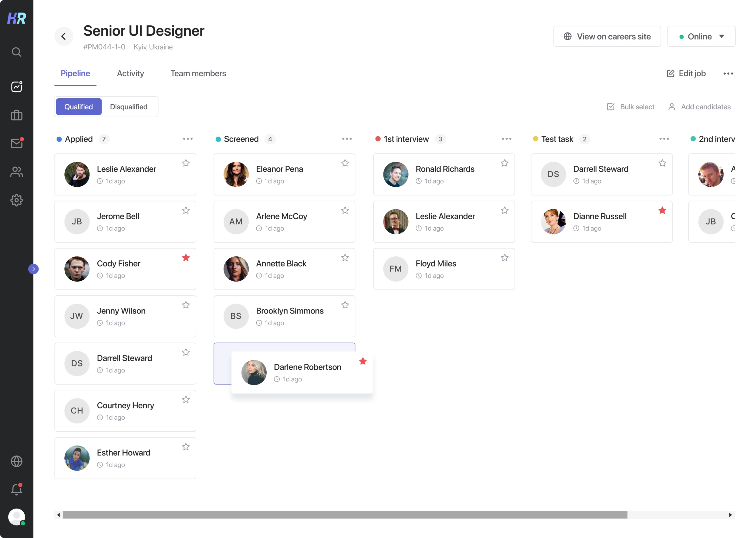Screen dimensions: 756x538
Task: Open settings from the sidebar gear icon
Action: point(16,200)
